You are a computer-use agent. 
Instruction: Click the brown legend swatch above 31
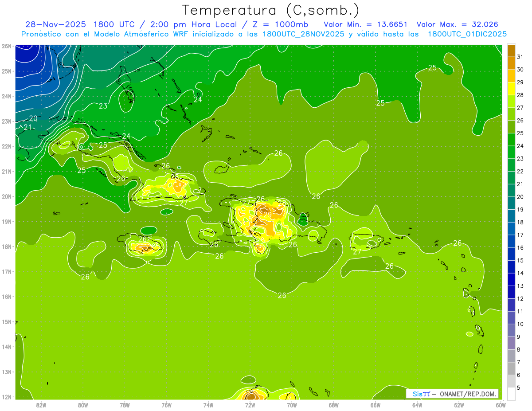click(x=511, y=51)
